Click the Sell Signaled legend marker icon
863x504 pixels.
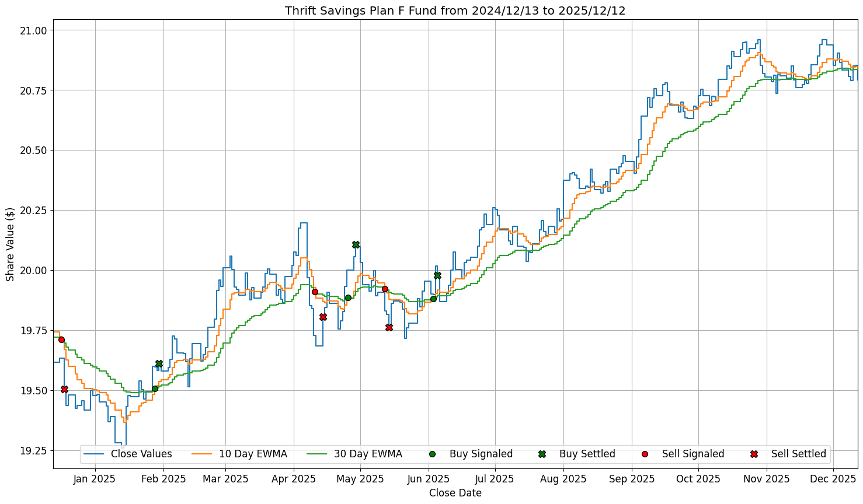pos(645,454)
